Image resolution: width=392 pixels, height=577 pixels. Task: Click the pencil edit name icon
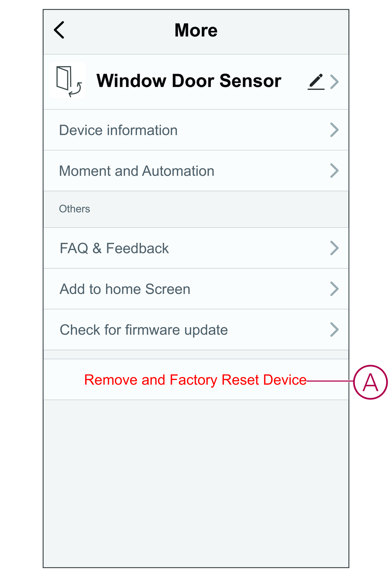[x=316, y=82]
